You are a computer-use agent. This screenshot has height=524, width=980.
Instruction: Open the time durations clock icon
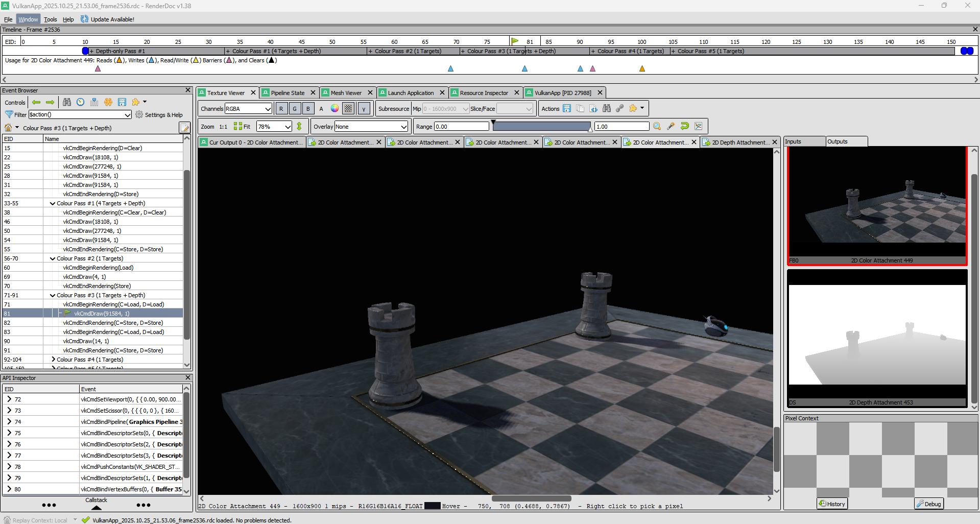pyautogui.click(x=81, y=102)
